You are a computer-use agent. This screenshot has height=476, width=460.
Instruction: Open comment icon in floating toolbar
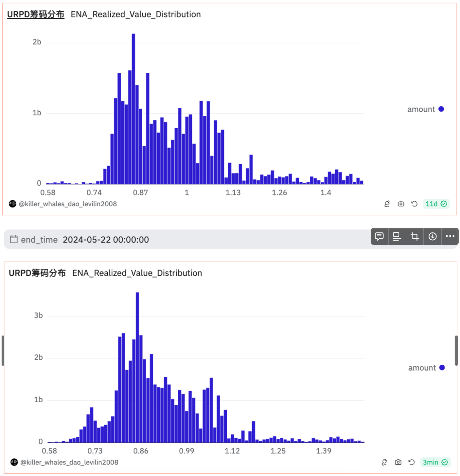(x=380, y=236)
